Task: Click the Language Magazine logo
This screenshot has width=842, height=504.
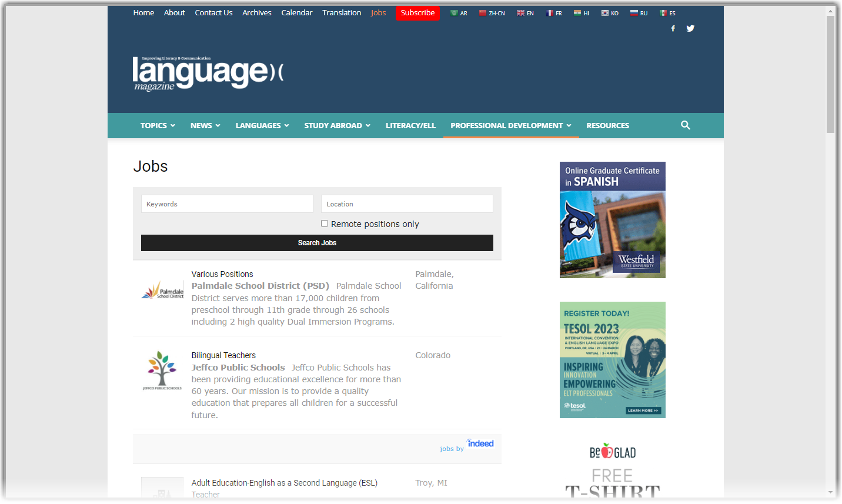Action: click(208, 74)
